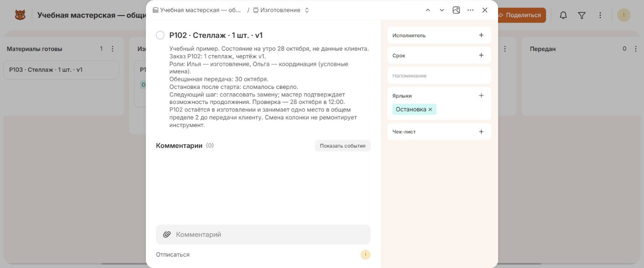The width and height of the screenshot is (644, 268).
Task: Go to next card with down chevron
Action: coord(441,10)
